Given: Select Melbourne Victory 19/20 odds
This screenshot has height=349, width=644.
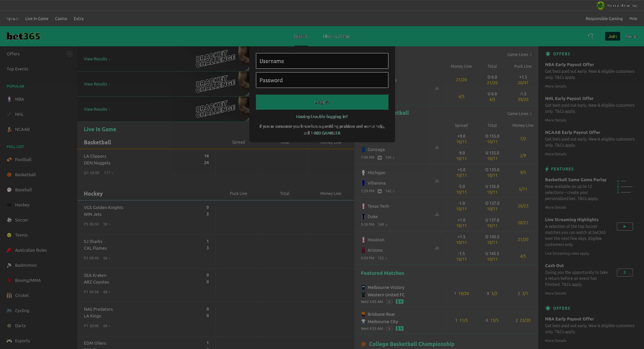Looking at the screenshot, I should click(x=462, y=293).
